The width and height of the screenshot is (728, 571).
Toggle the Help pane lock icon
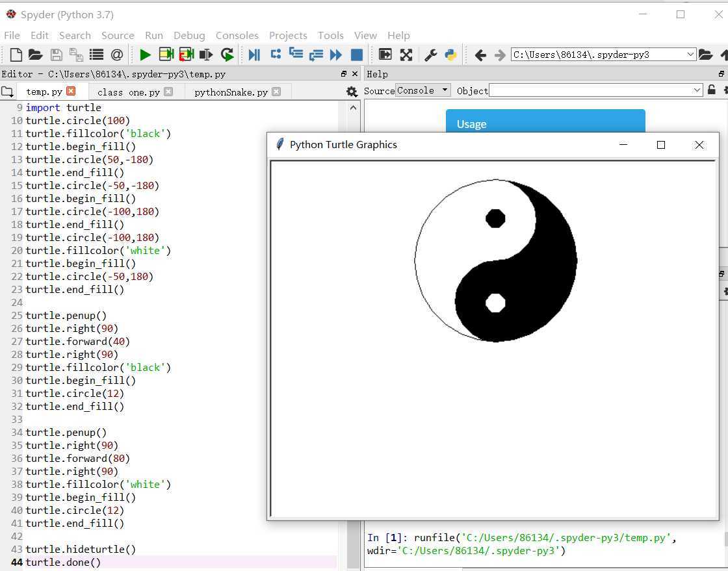click(x=711, y=90)
